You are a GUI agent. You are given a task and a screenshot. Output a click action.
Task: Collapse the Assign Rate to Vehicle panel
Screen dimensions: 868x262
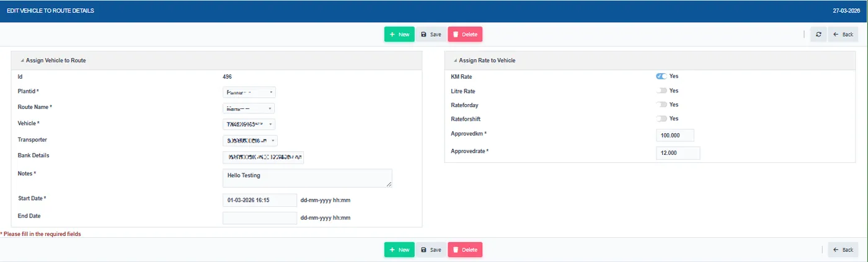[456, 61]
